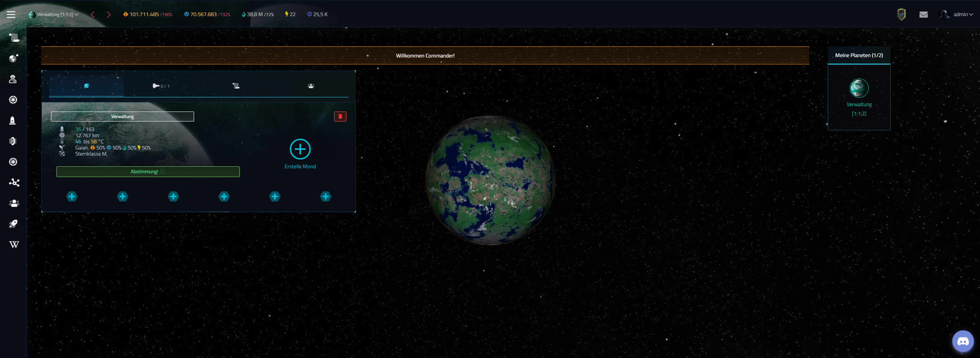Click Erstelle Mond plus button
This screenshot has width=980, height=358.
pyautogui.click(x=300, y=149)
